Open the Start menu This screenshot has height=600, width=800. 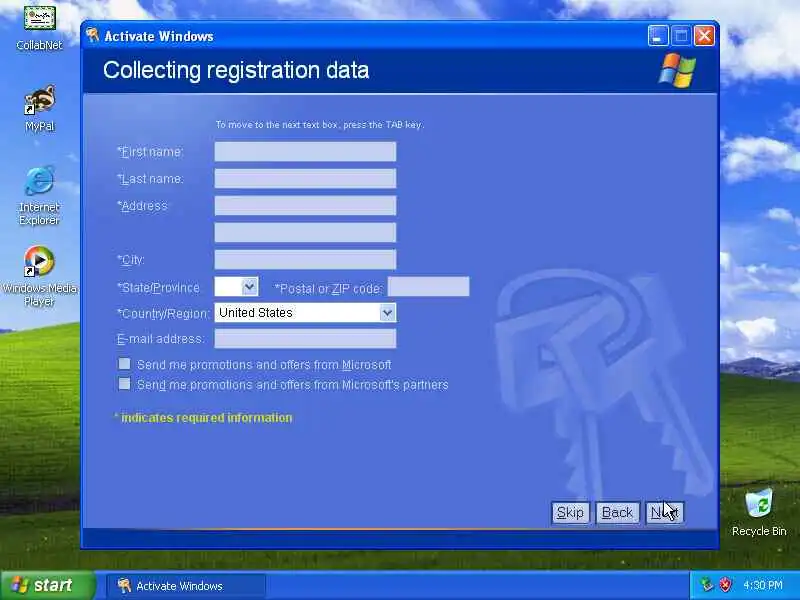(47, 585)
